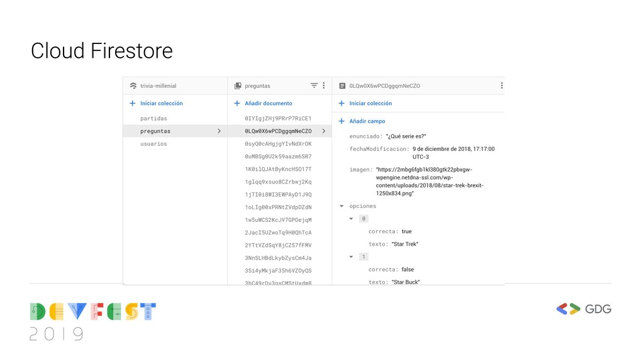Open the document's three-dot overflow menu

tap(501, 85)
